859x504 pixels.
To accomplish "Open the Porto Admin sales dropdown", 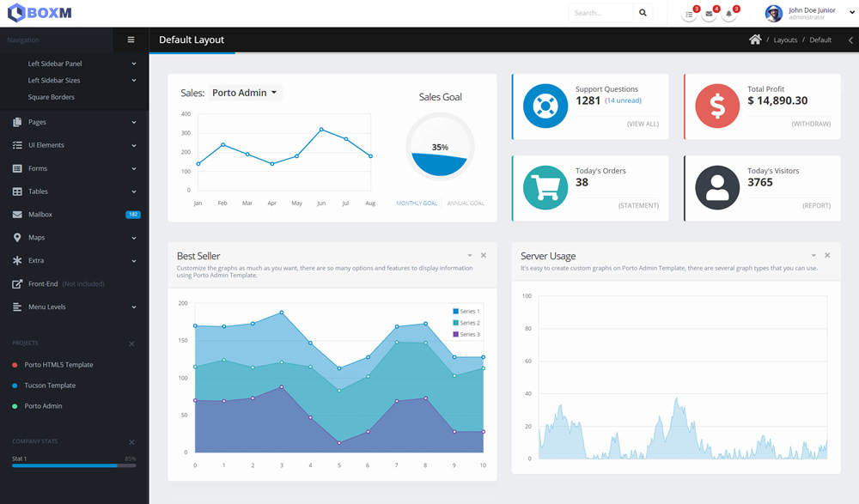I will click(245, 93).
